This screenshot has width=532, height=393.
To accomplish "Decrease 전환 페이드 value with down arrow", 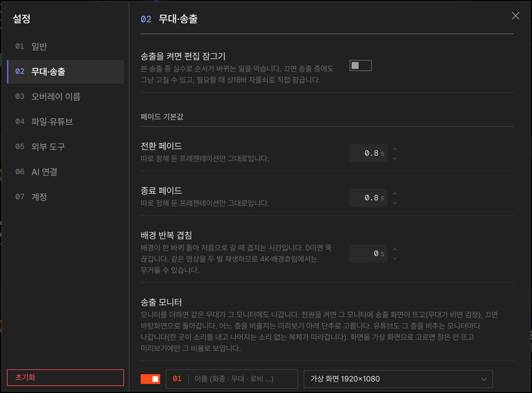I will pos(395,158).
